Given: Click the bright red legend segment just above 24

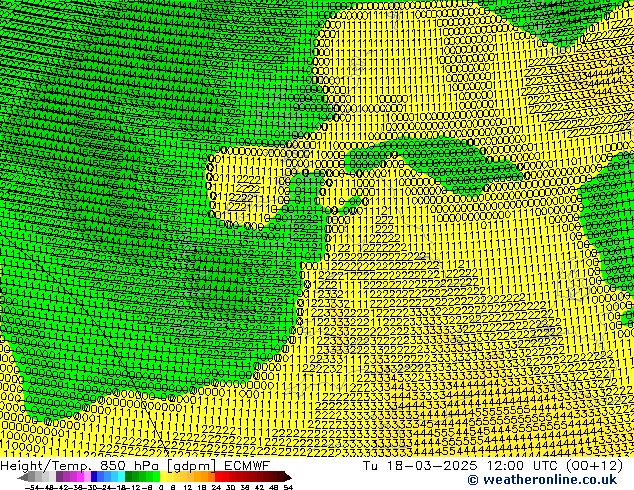Looking at the screenshot, I should (218, 477).
